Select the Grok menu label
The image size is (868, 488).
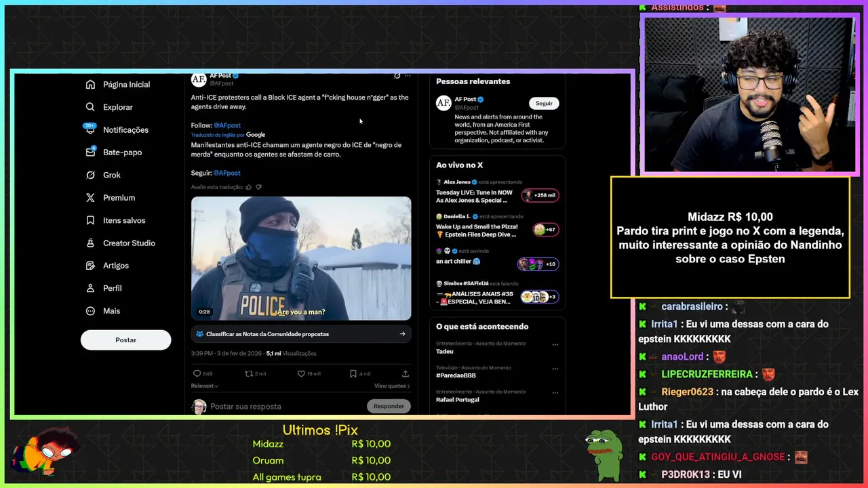112,175
